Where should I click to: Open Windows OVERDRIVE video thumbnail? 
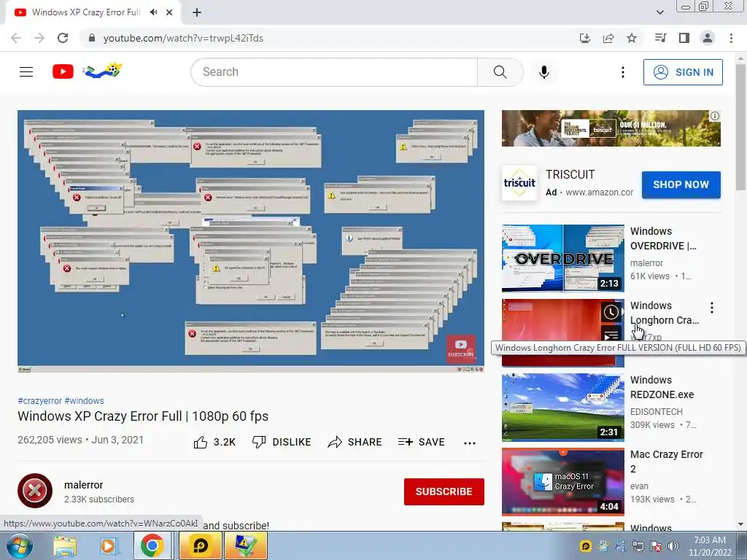click(x=562, y=258)
